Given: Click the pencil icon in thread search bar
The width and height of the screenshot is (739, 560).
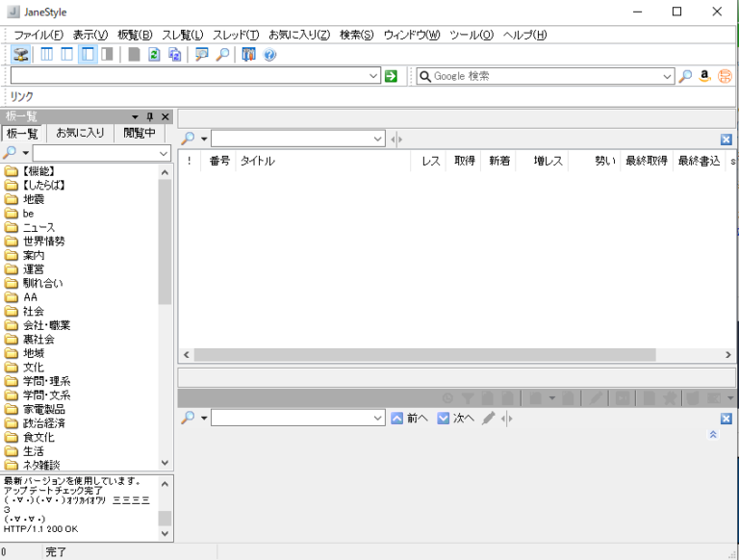Looking at the screenshot, I should click(x=489, y=419).
